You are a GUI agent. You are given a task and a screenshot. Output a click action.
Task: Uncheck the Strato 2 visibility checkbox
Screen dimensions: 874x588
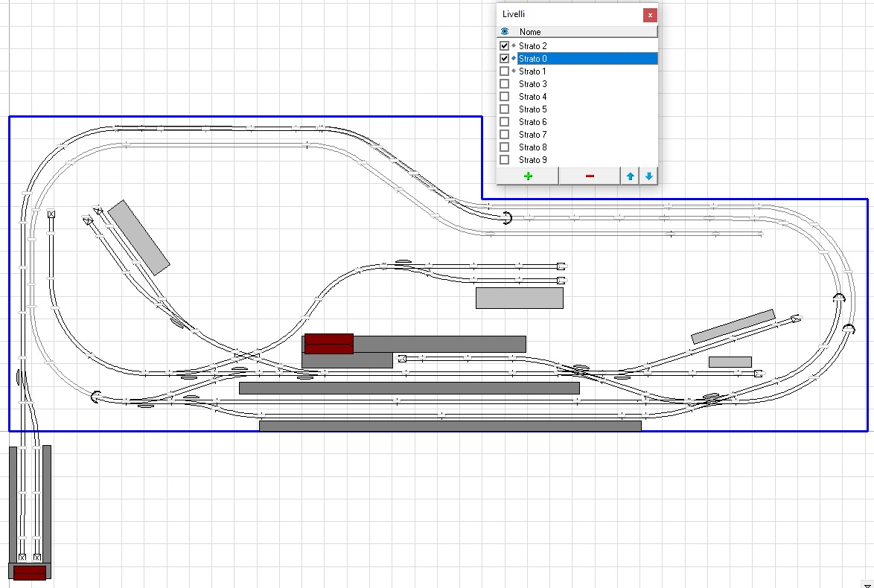pyautogui.click(x=504, y=46)
